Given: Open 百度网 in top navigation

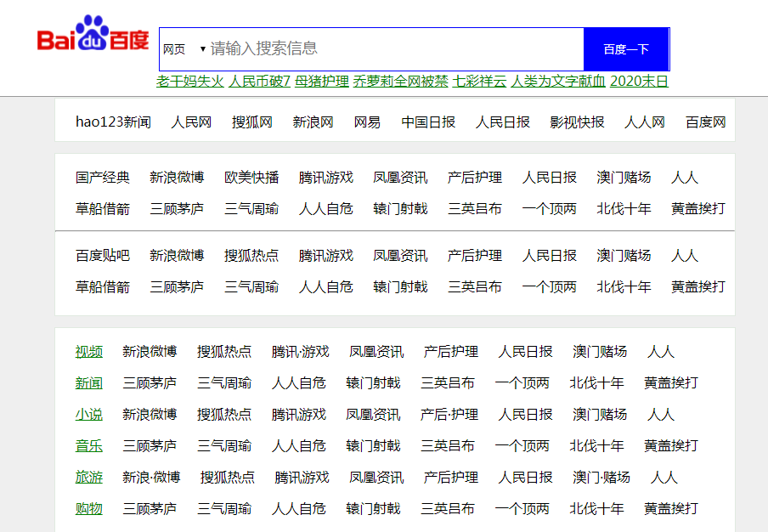Looking at the screenshot, I should pos(706,122).
